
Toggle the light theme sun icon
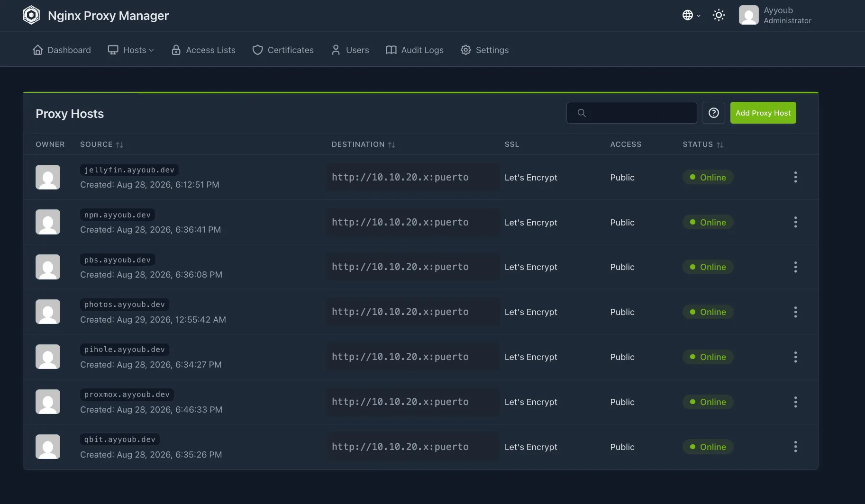[719, 15]
